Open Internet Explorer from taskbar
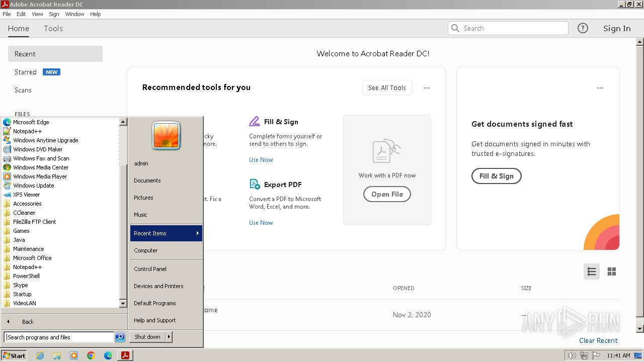The height and width of the screenshot is (362, 644). 40,355
